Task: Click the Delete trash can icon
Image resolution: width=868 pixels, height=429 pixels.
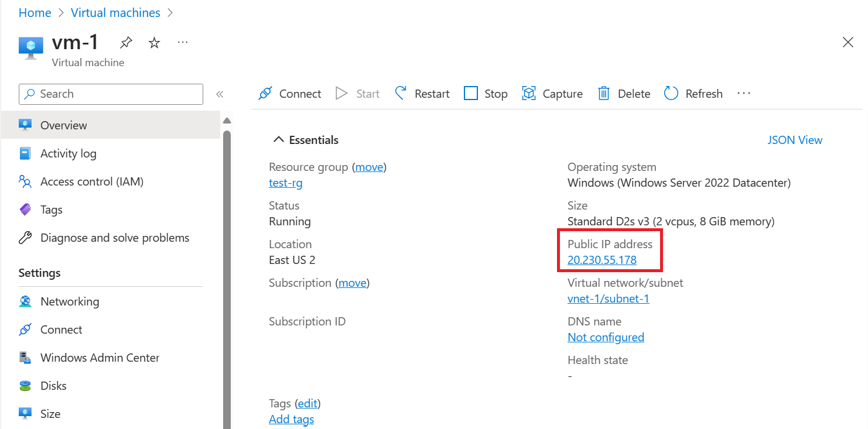Action: point(604,94)
